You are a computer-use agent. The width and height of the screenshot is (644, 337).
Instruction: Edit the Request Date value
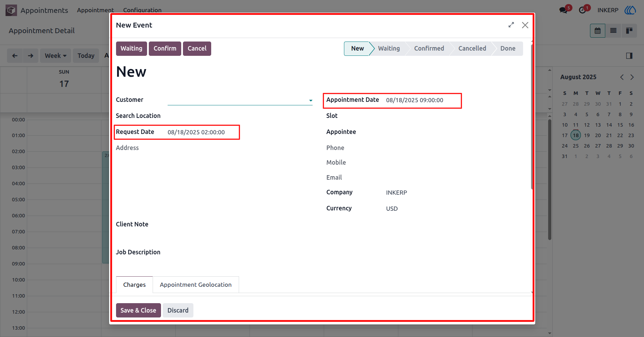196,132
